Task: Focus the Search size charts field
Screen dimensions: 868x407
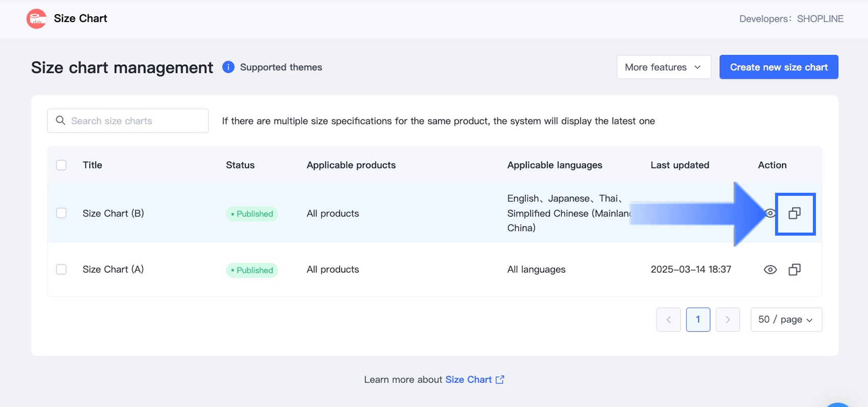Action: point(133,121)
